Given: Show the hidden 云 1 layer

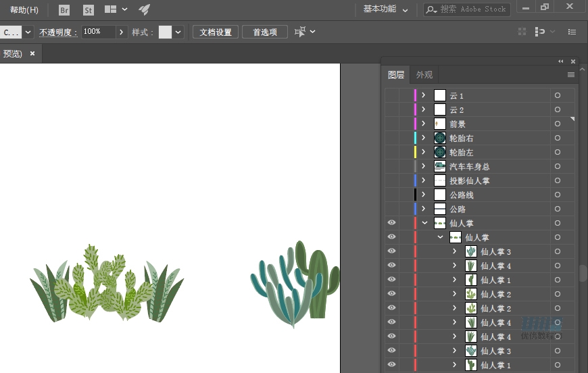Looking at the screenshot, I should coord(391,95).
